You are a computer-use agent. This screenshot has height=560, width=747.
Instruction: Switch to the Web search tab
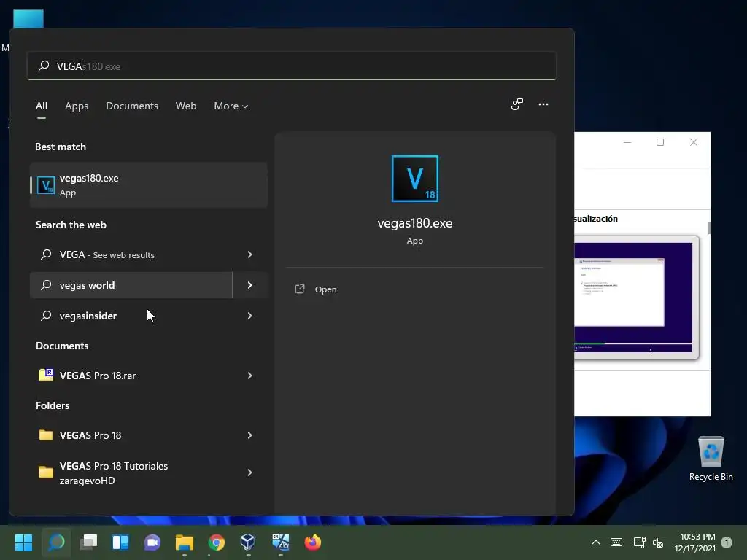[186, 106]
